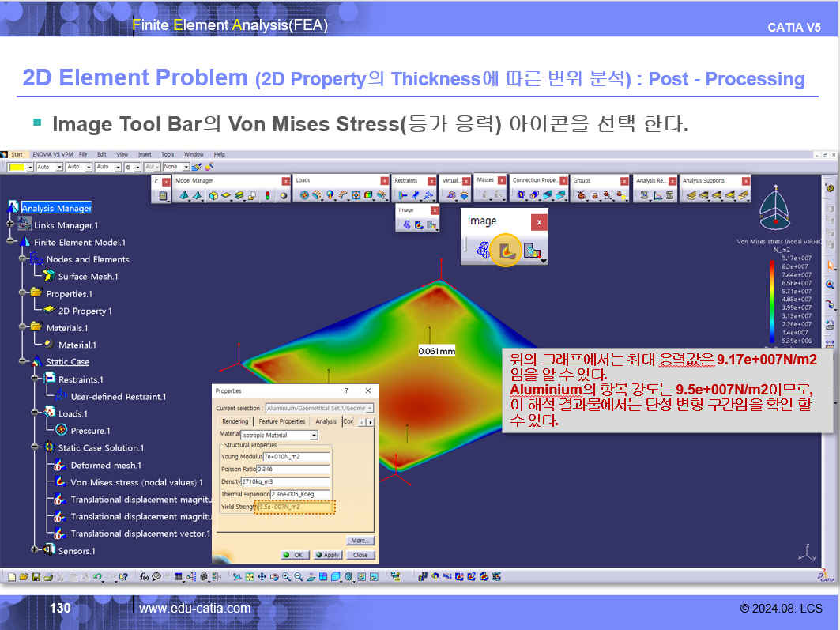Click the first icon in the Analysis Supports toolbar

689,196
